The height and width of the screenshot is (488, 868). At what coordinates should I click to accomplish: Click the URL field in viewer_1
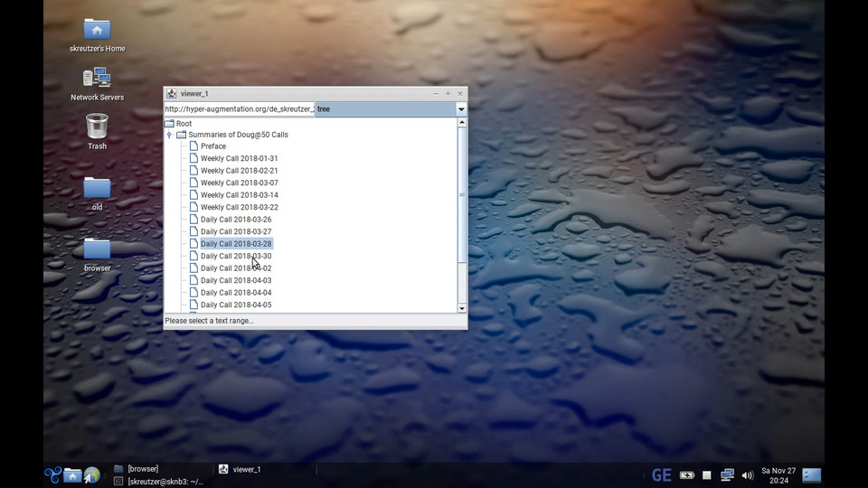(239, 109)
